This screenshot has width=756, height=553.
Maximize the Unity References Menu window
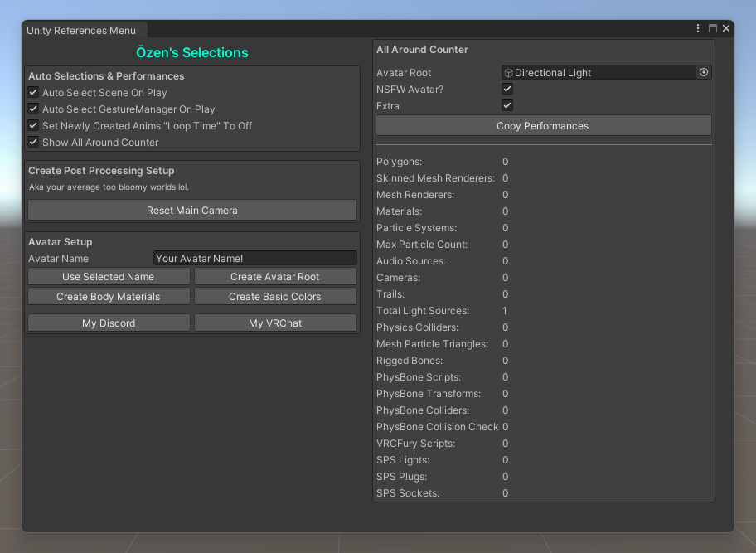coord(713,28)
